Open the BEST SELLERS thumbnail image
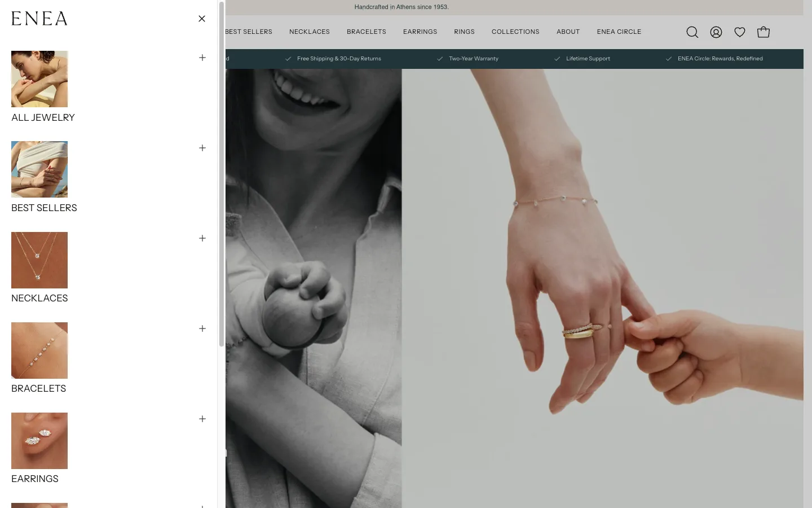The image size is (812, 508). coord(39,169)
